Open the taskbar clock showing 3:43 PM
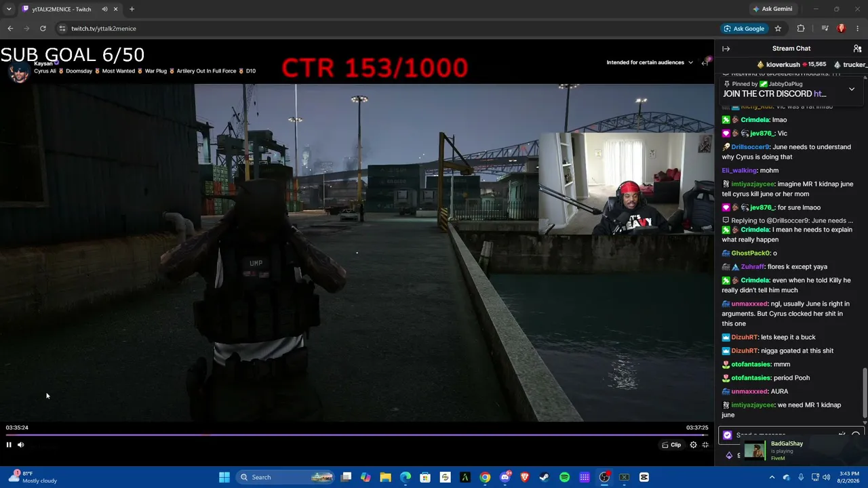The width and height of the screenshot is (868, 488). 849,477
